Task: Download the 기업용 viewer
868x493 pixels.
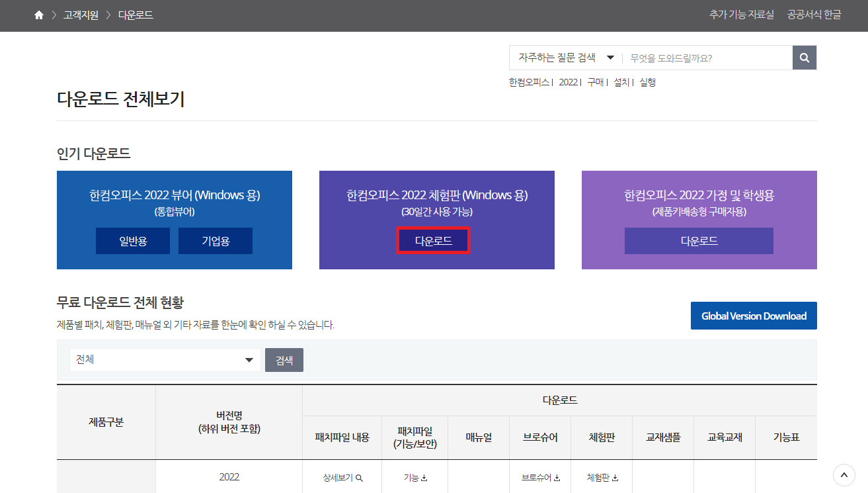Action: (x=216, y=241)
